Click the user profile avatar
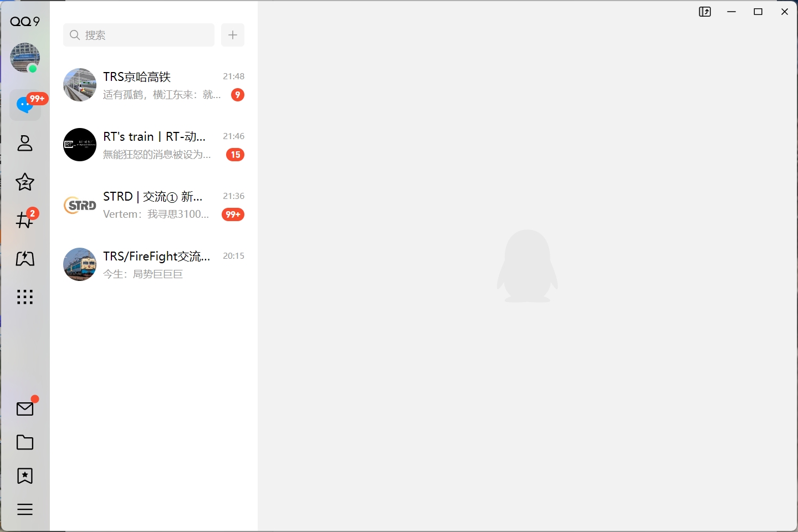 pos(25,58)
